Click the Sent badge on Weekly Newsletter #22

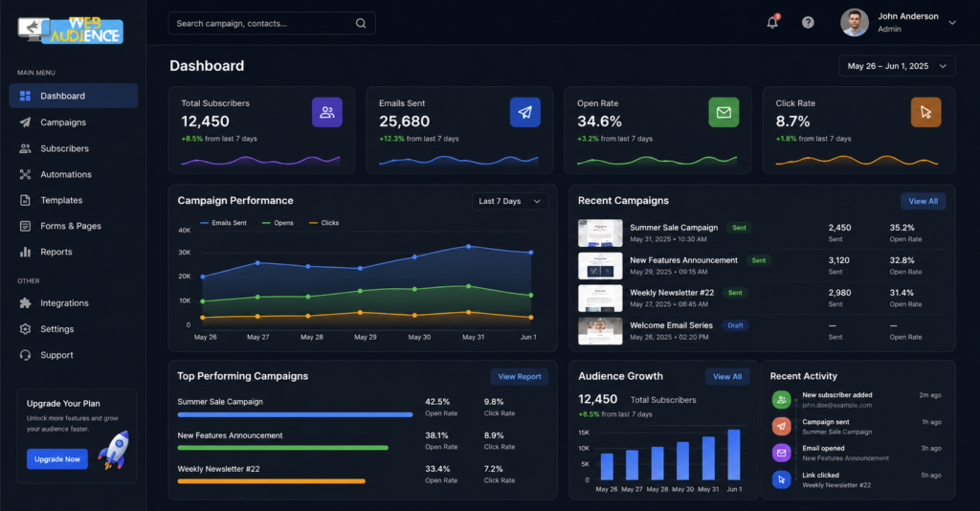(x=735, y=293)
